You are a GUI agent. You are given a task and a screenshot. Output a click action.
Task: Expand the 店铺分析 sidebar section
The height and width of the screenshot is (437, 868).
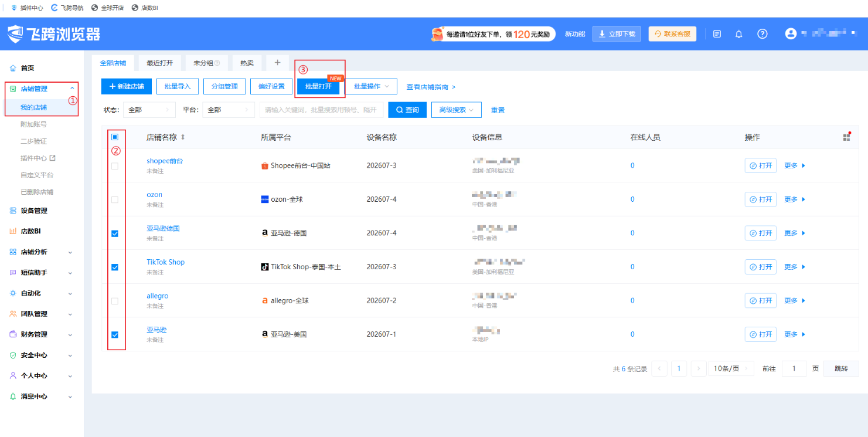[70, 252]
